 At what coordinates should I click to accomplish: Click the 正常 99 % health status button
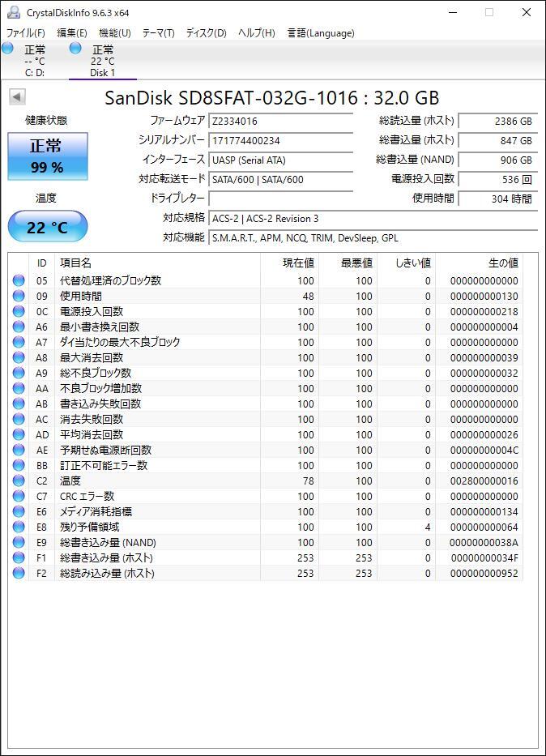[48, 156]
